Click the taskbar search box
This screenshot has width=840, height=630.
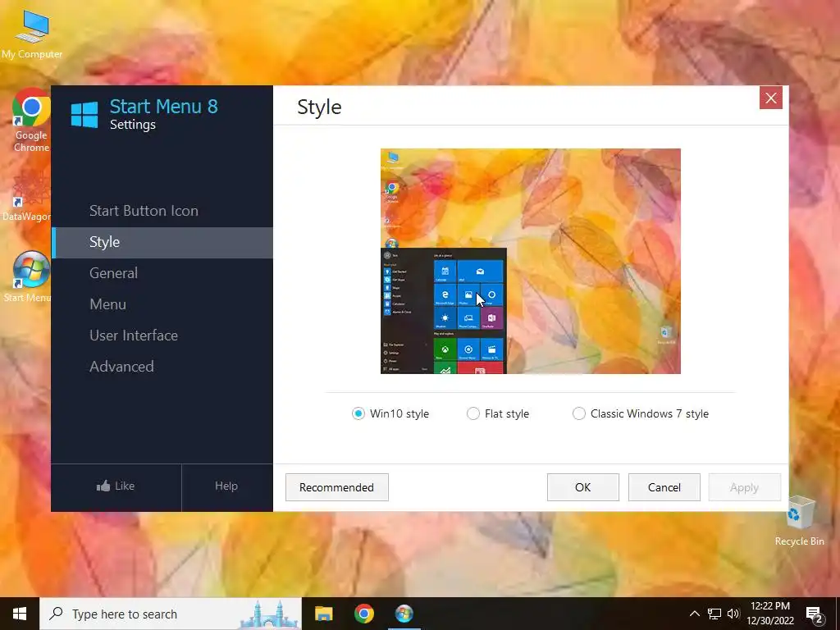(171, 614)
